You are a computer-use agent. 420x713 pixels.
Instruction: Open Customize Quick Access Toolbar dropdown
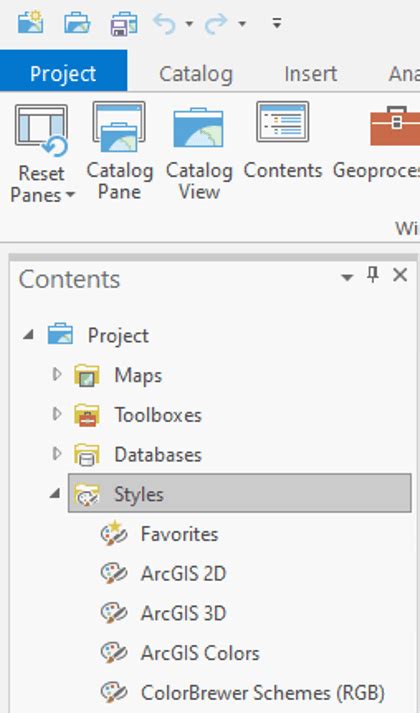coord(277,23)
